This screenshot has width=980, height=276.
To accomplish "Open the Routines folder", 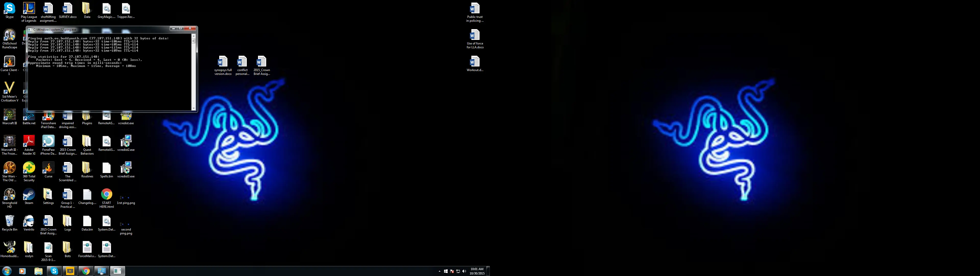I will 87,170.
